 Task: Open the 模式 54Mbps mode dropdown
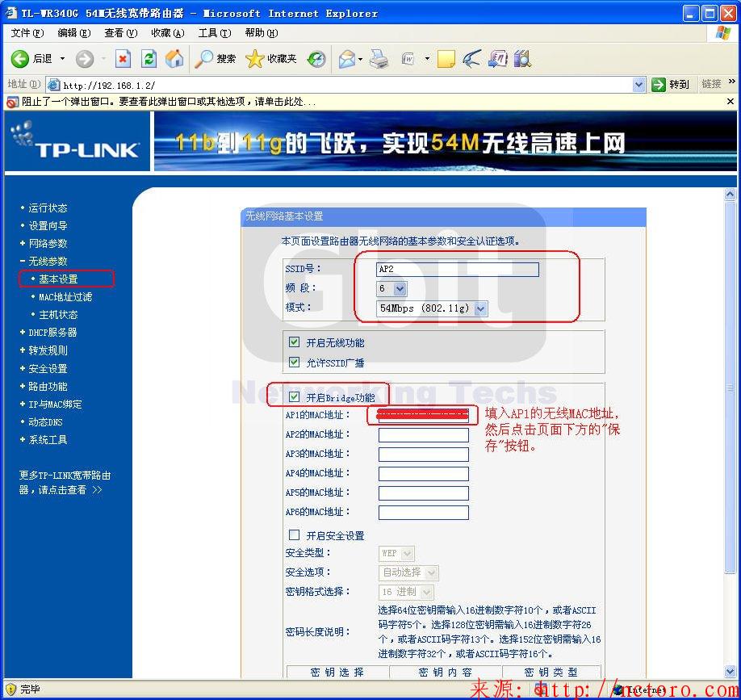pyautogui.click(x=480, y=308)
